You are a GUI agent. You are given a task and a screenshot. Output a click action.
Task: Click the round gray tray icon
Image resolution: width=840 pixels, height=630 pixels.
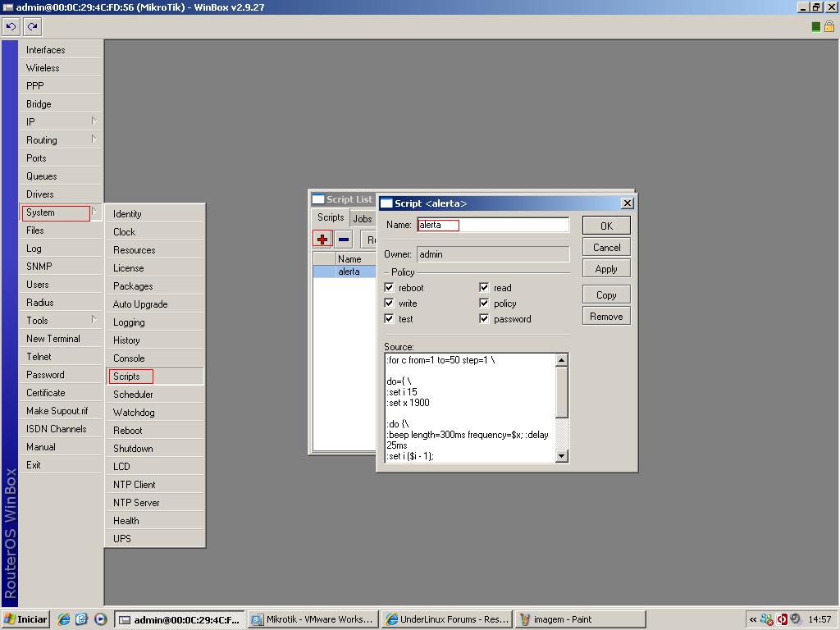pos(796,619)
